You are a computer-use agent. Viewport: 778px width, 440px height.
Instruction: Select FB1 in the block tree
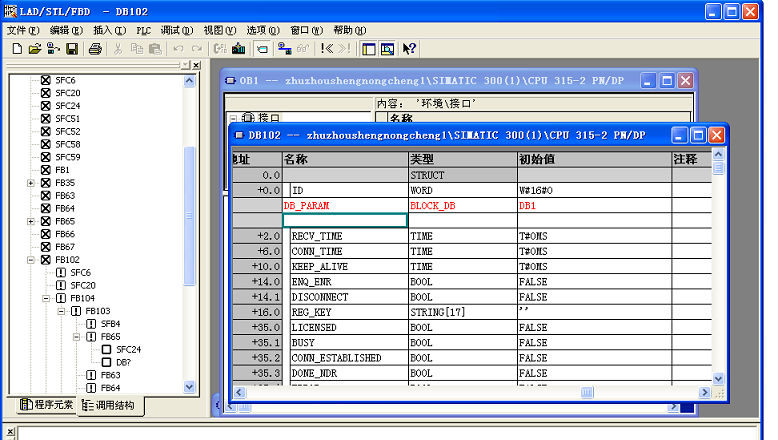tap(62, 170)
